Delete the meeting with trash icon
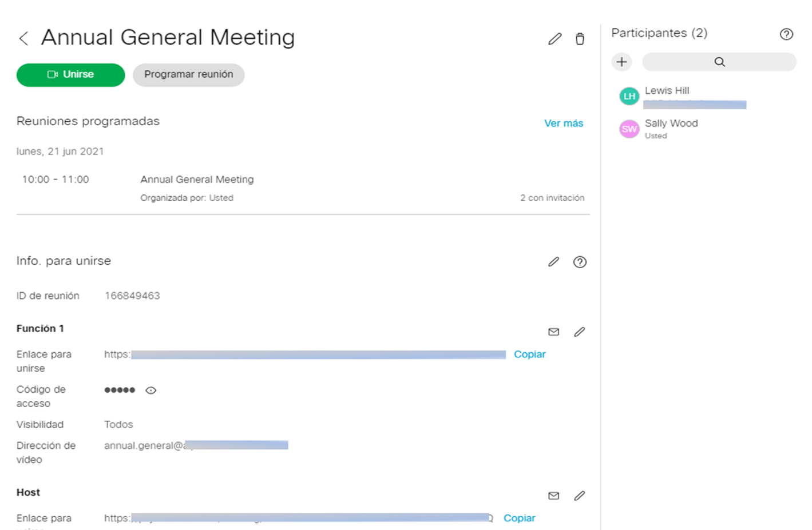Screen dimensions: 812x530 [x=580, y=39]
